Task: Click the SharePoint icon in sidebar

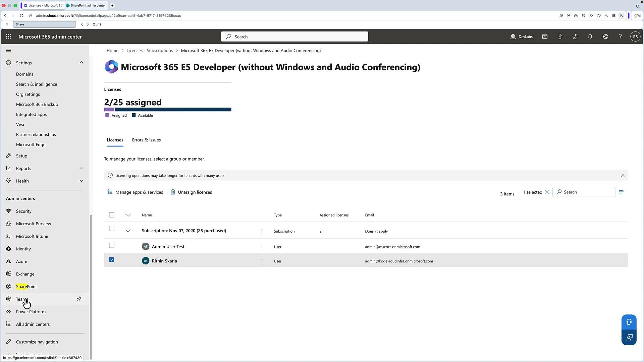Action: [x=9, y=287]
